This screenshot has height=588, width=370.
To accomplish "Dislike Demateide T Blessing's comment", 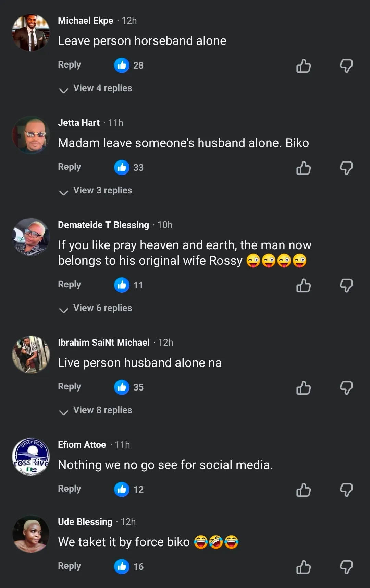I will (346, 286).
